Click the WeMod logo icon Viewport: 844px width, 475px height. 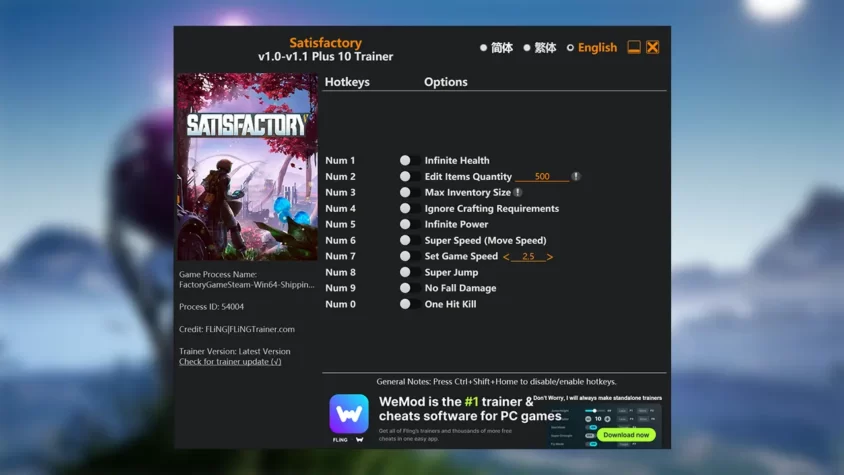tap(349, 414)
